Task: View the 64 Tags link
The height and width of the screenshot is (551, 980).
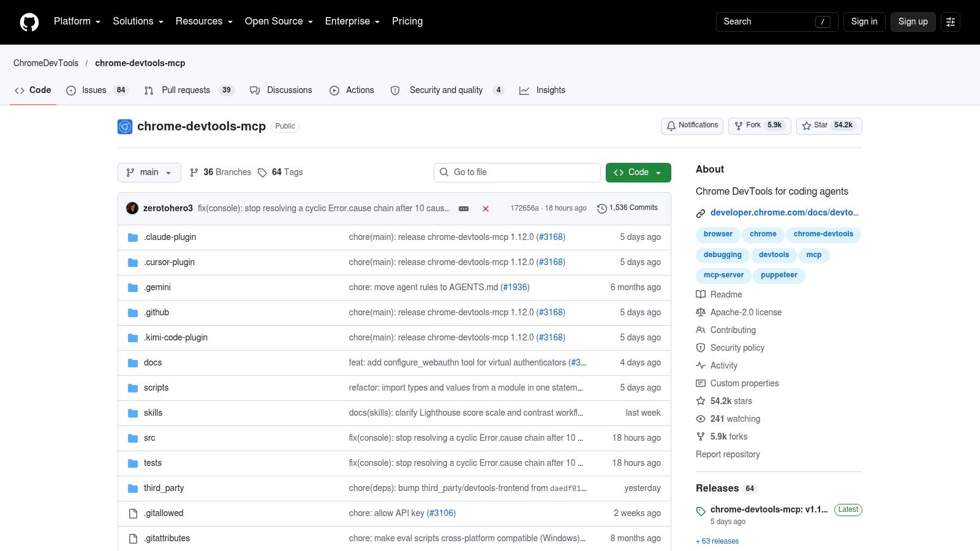Action: pyautogui.click(x=281, y=173)
